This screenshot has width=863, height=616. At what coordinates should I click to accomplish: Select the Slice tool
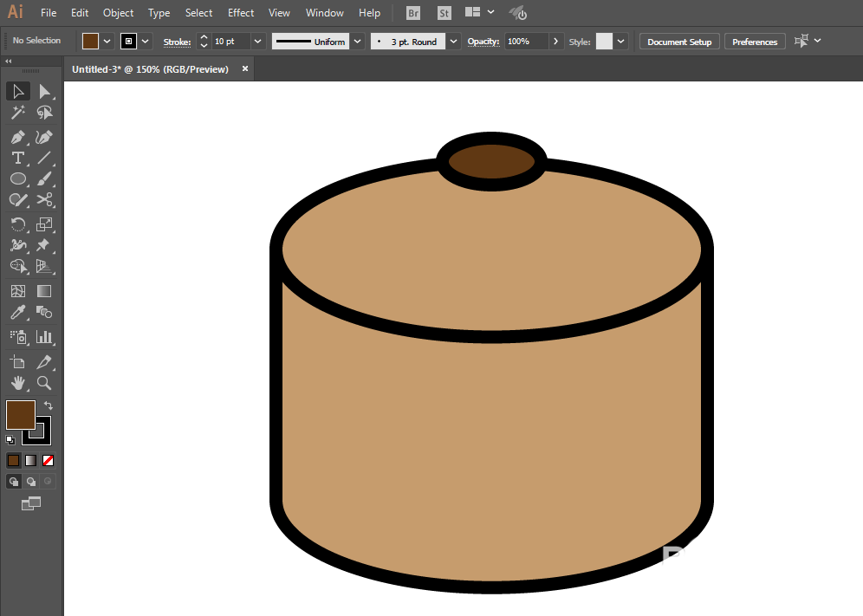(44, 362)
